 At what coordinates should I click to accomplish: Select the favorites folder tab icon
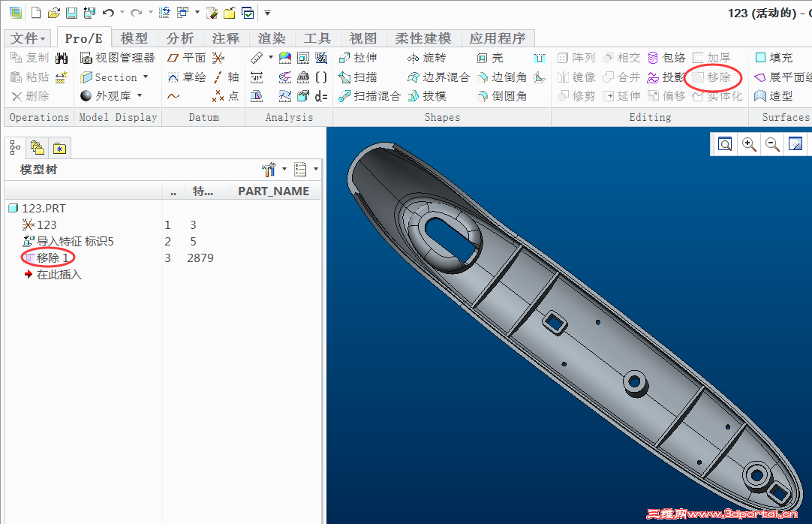click(x=59, y=149)
